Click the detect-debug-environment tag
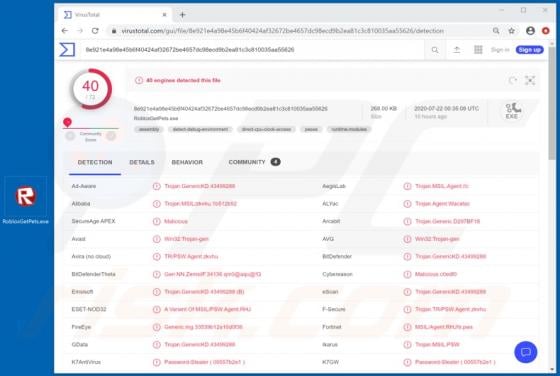 pyautogui.click(x=200, y=129)
